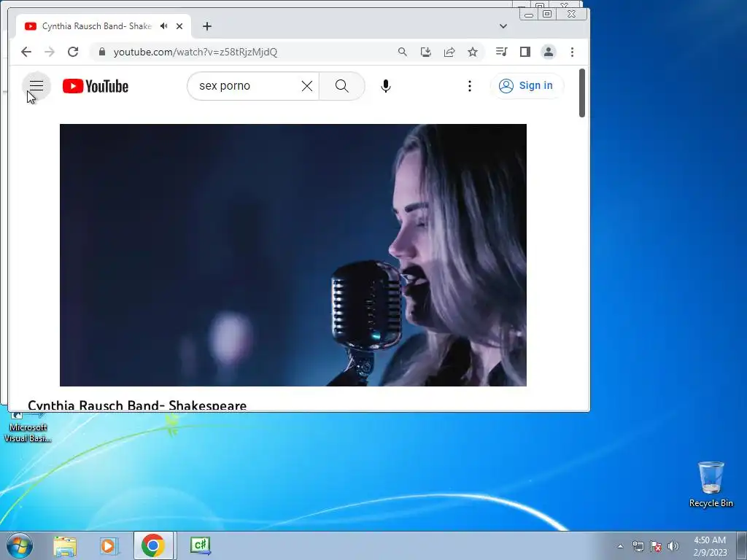Open the Windows Start menu

[x=20, y=545]
